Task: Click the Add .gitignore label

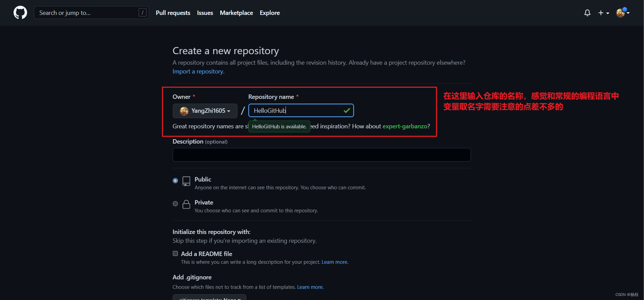Action: (x=192, y=277)
